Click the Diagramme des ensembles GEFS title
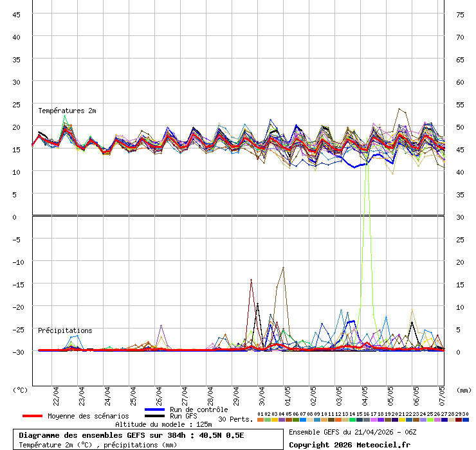 pyautogui.click(x=131, y=435)
